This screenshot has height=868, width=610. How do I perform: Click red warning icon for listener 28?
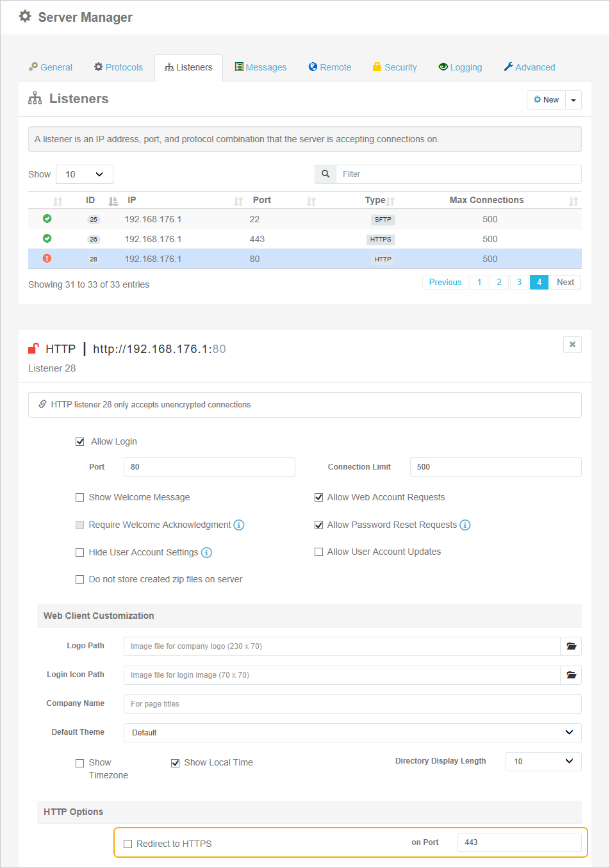tap(47, 259)
